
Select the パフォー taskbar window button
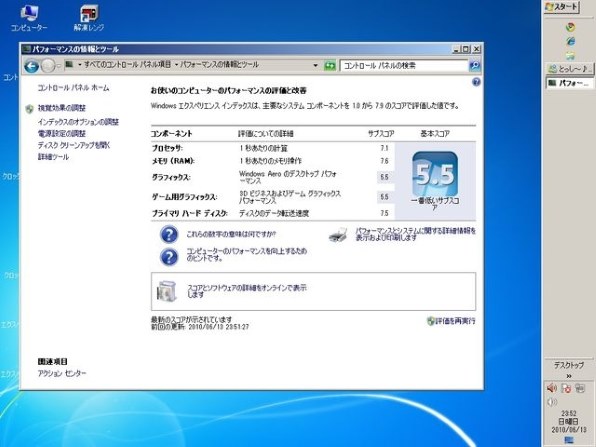click(569, 83)
